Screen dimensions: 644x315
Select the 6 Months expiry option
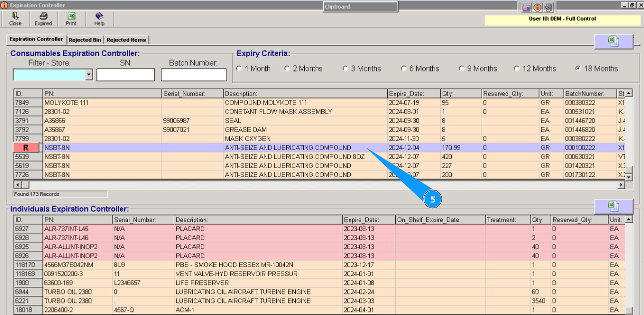tap(403, 69)
